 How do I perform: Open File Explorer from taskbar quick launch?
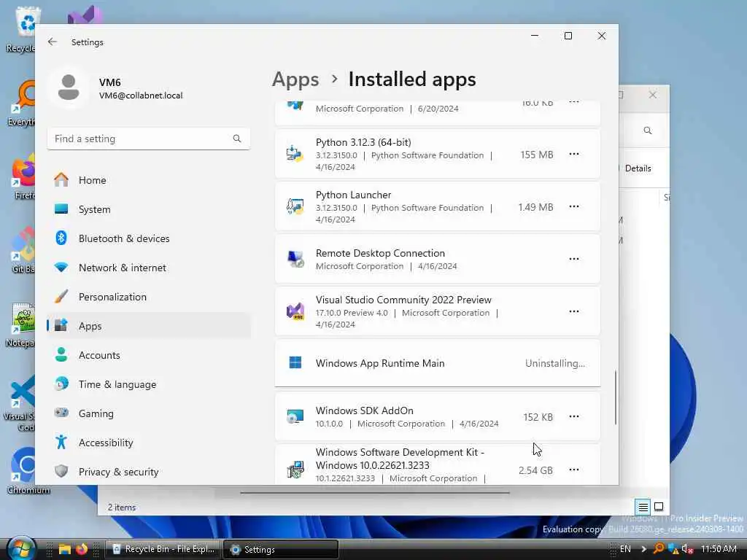click(x=65, y=549)
